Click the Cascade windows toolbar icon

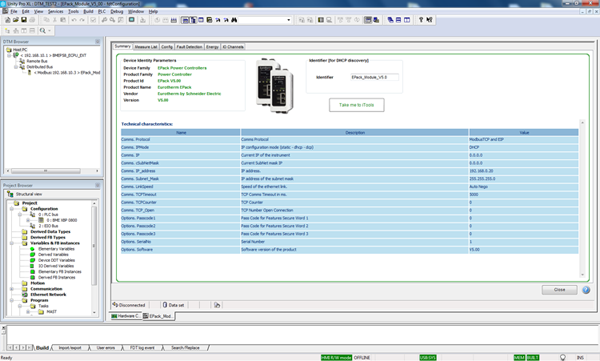click(x=390, y=20)
